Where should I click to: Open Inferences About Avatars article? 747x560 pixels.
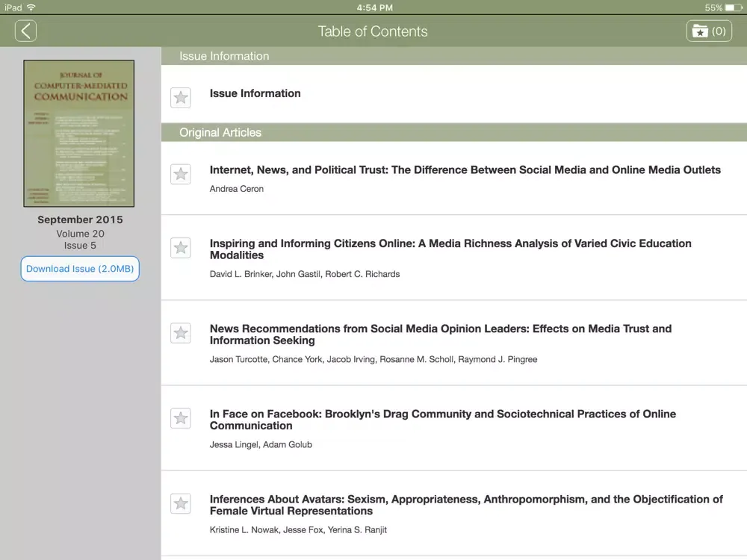pyautogui.click(x=466, y=505)
